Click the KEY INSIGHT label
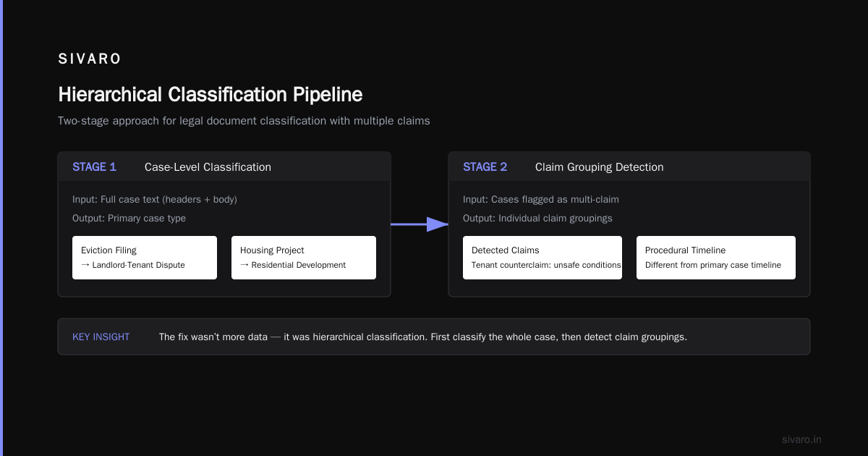868x456 pixels. pos(101,337)
